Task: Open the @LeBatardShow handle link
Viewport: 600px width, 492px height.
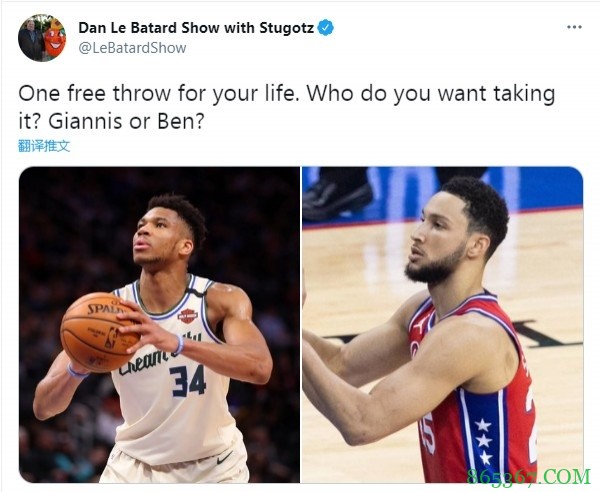Action: coord(132,48)
